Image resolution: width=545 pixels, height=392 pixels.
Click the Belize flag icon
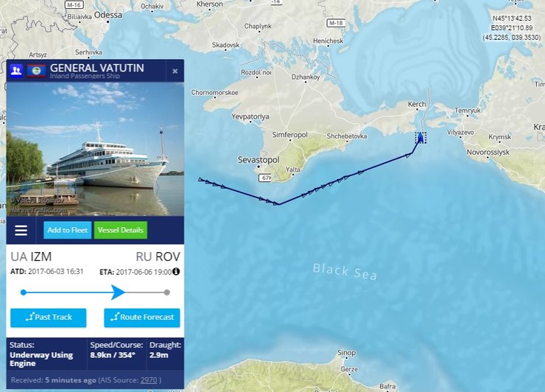(37, 71)
